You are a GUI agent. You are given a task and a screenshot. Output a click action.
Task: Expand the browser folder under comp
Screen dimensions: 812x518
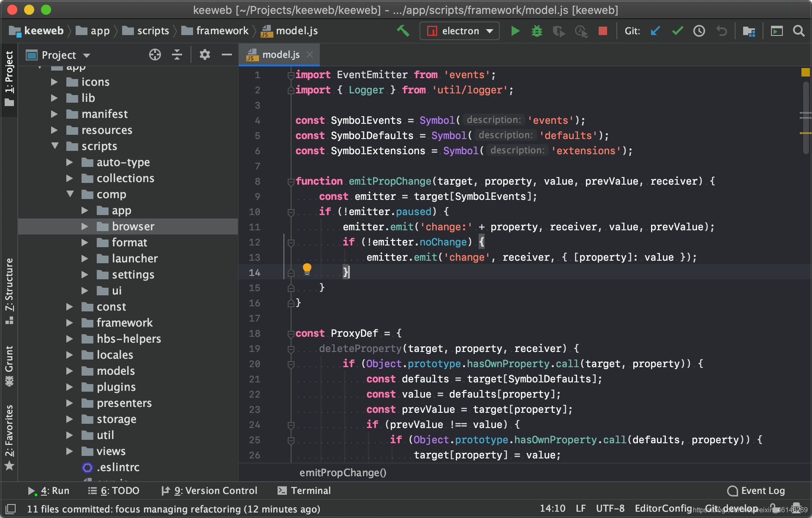click(84, 226)
